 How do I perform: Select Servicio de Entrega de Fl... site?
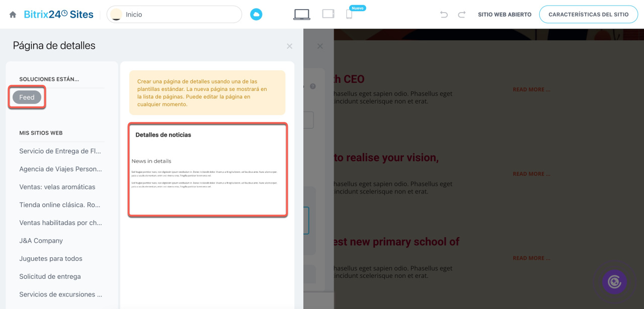(x=61, y=151)
